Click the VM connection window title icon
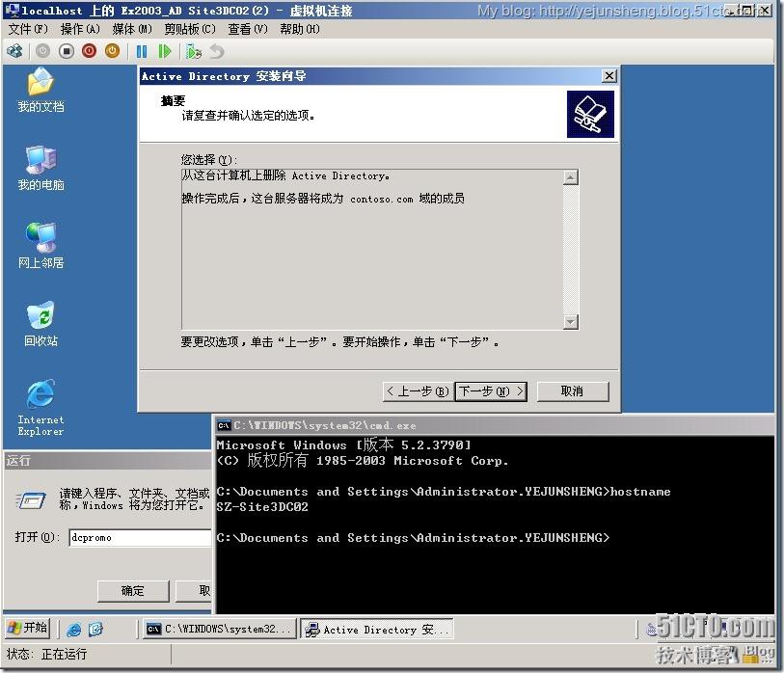The image size is (784, 673). 11,10
